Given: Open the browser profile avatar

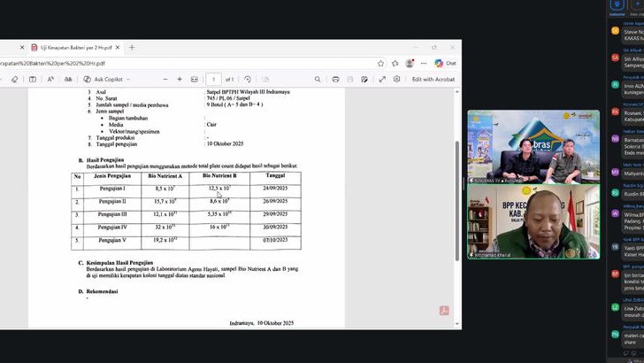Looking at the screenshot, I should pyautogui.click(x=410, y=64).
